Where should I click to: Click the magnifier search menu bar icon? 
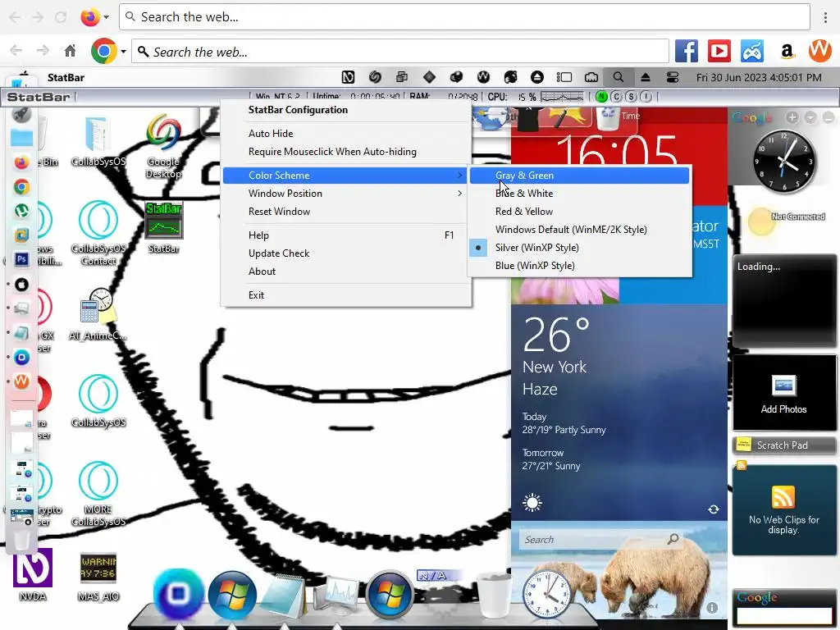(619, 77)
